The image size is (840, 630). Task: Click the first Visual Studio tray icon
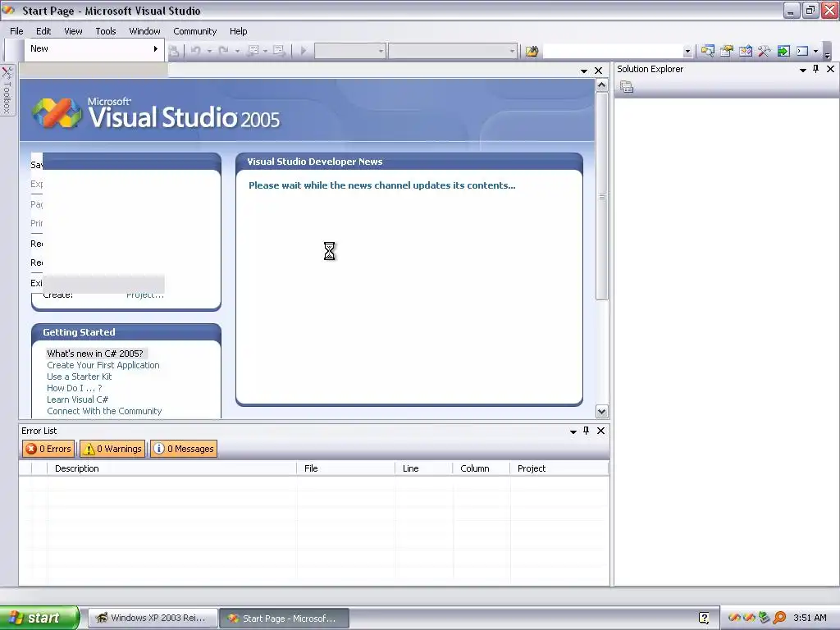point(734,618)
